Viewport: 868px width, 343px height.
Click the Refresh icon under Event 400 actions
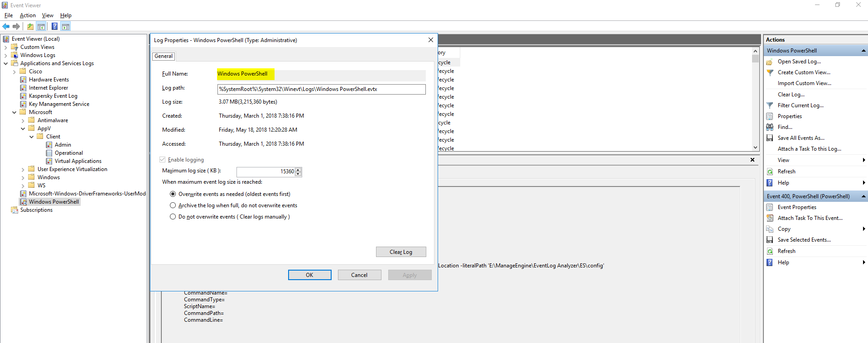pos(770,251)
